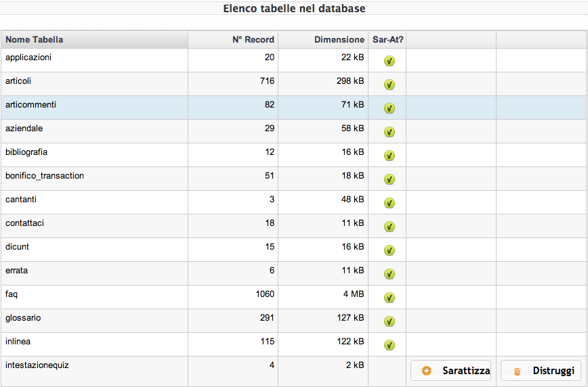Click the green check icon for glossario

[x=390, y=321]
